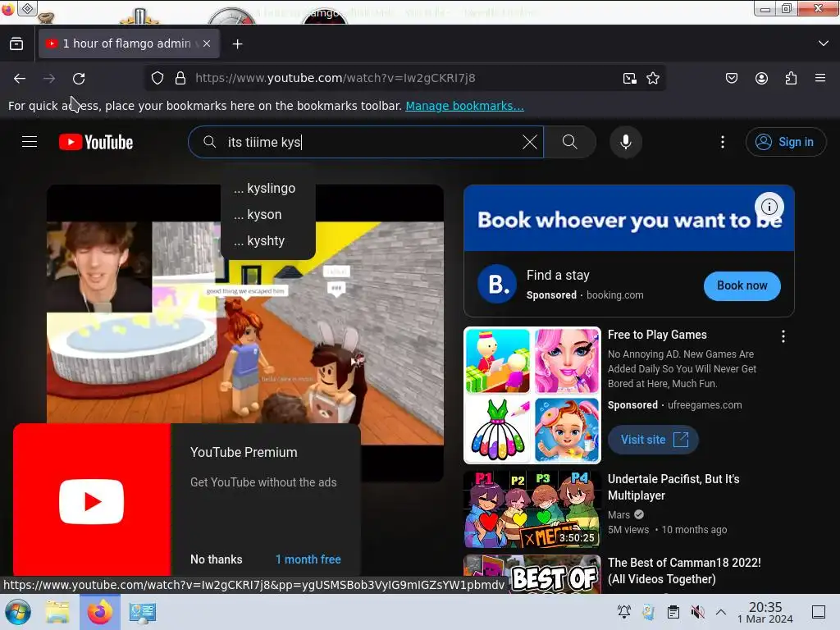Click the video player area
Viewport: 840px width, 630px height.
click(244, 332)
